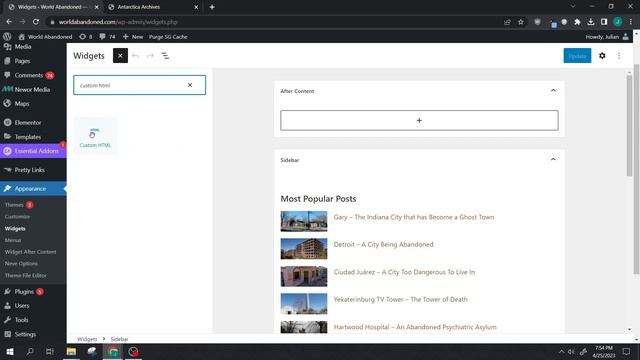This screenshot has width=640, height=360.
Task: Visit World Abandoned site from admin bar
Action: tap(45, 37)
